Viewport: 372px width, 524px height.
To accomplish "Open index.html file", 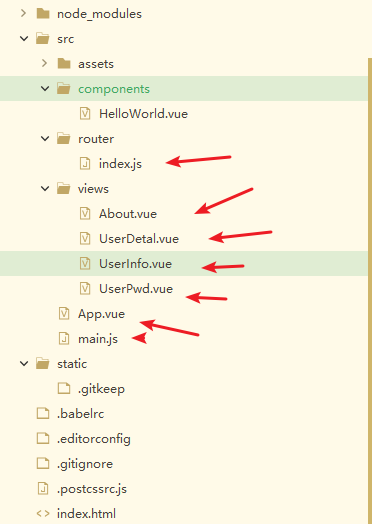I will 86,514.
